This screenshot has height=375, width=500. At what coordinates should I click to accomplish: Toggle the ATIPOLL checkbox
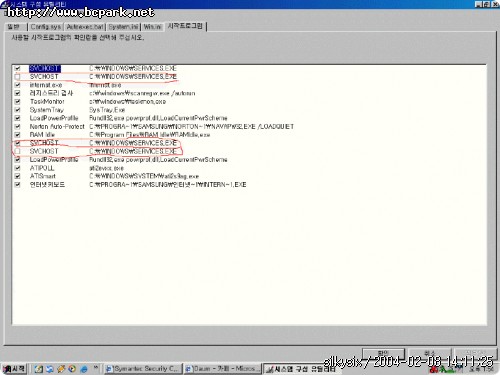click(17, 168)
